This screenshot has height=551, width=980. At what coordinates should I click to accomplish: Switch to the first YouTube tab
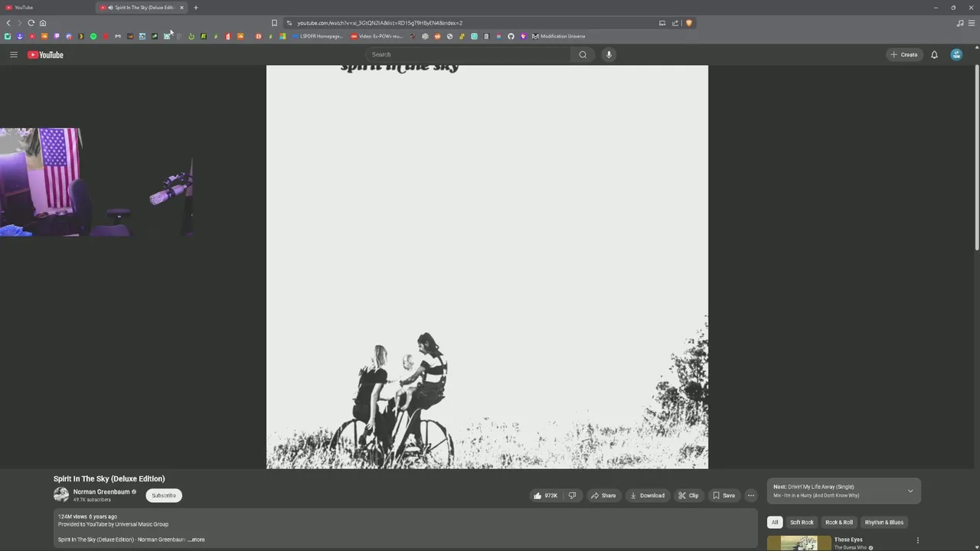46,8
